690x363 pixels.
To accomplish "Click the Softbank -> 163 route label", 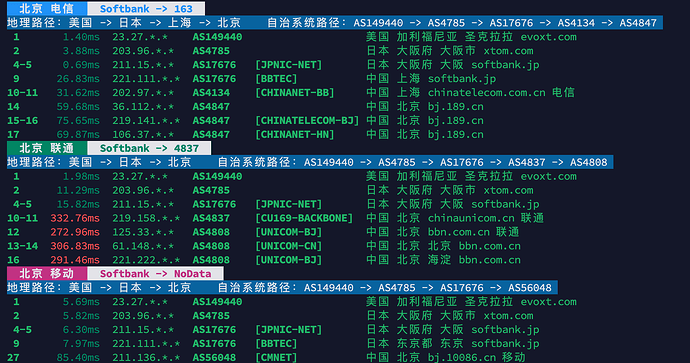I will click(146, 8).
